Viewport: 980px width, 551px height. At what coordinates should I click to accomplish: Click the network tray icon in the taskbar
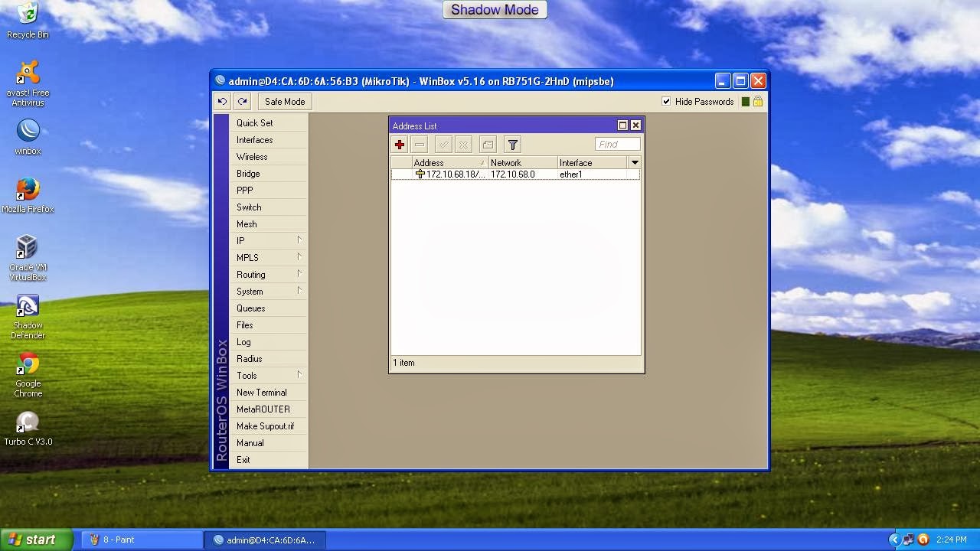[908, 540]
